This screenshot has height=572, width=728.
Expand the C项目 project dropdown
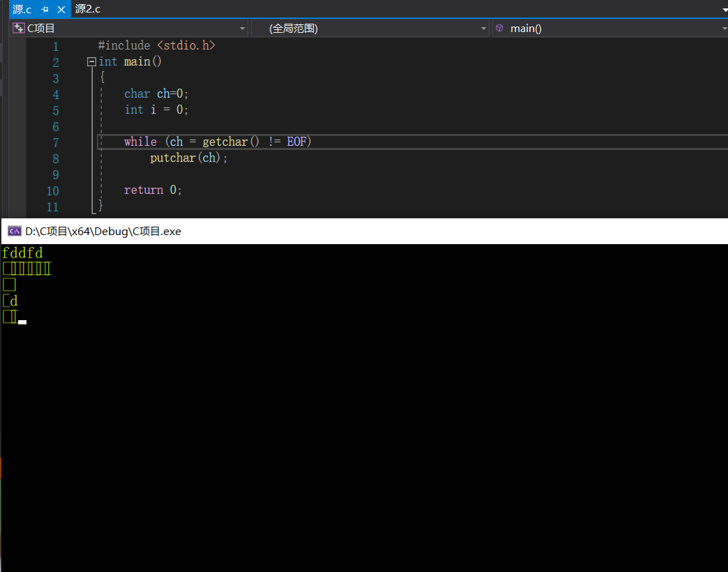[x=243, y=29]
